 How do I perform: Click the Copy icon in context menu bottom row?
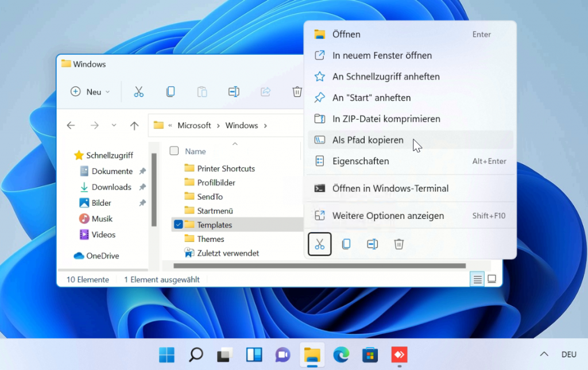click(x=346, y=244)
